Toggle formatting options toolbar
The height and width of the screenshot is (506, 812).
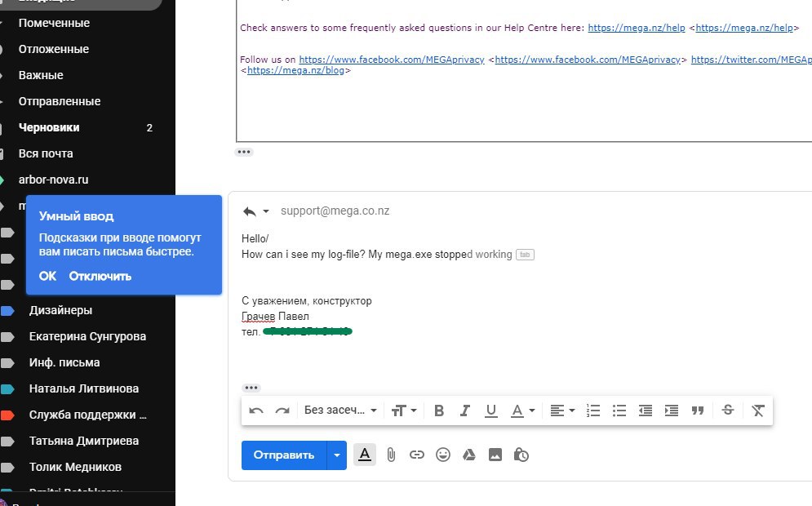point(365,455)
